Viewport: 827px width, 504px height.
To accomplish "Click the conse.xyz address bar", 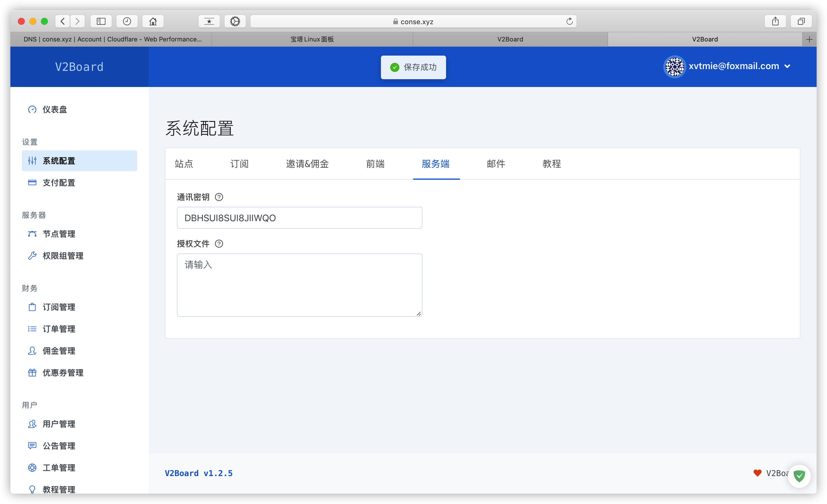I will click(413, 22).
